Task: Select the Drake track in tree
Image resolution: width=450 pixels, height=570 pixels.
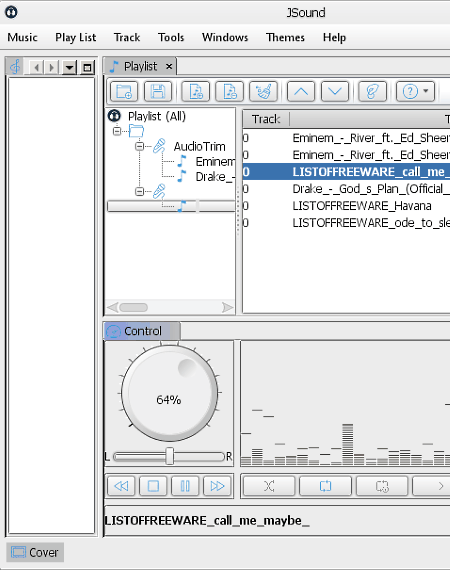Action: pos(215,177)
